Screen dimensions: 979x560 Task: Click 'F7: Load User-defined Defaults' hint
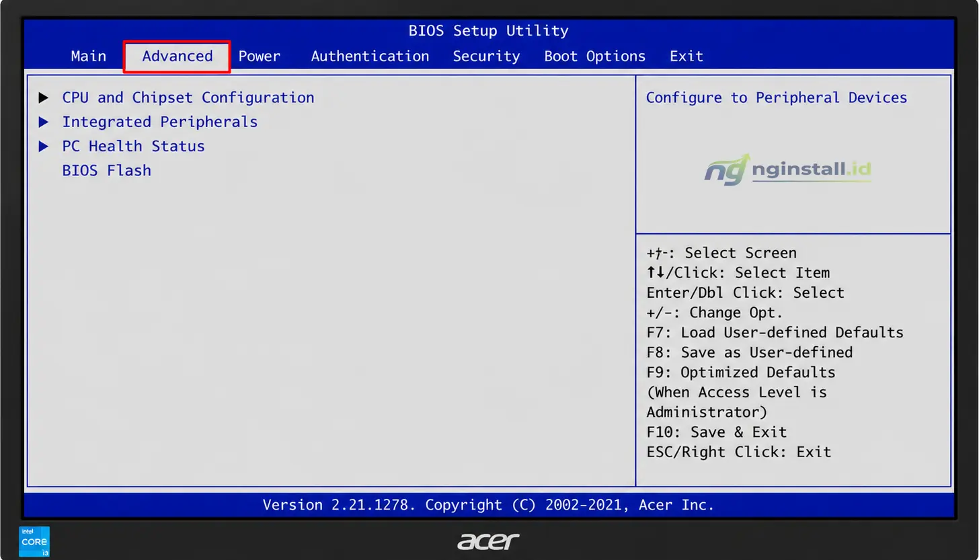click(775, 333)
